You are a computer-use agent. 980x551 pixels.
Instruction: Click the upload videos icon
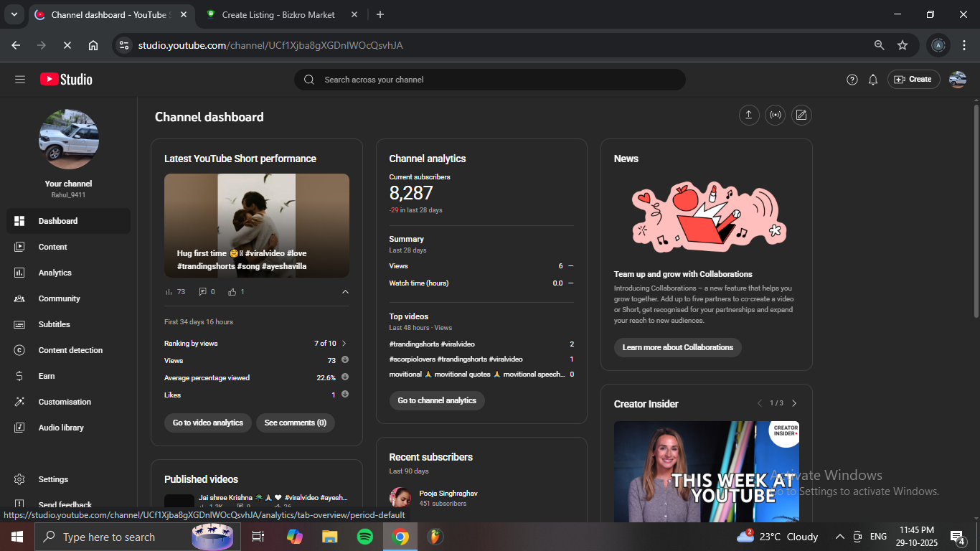tap(749, 115)
